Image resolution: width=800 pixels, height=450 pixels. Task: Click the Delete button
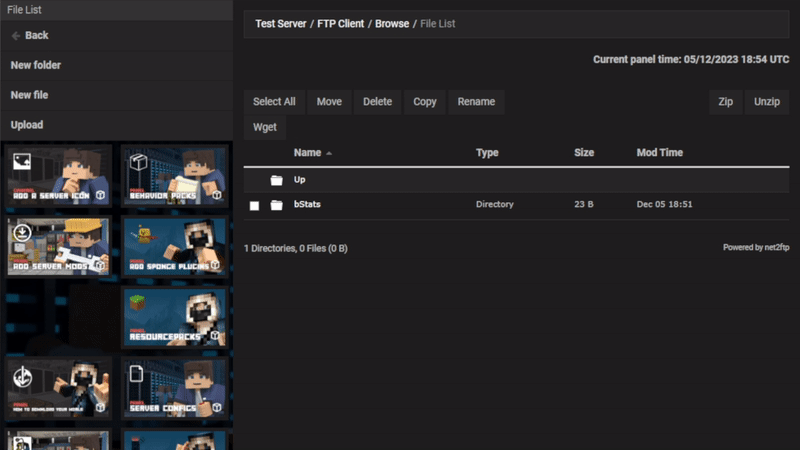pyautogui.click(x=378, y=102)
